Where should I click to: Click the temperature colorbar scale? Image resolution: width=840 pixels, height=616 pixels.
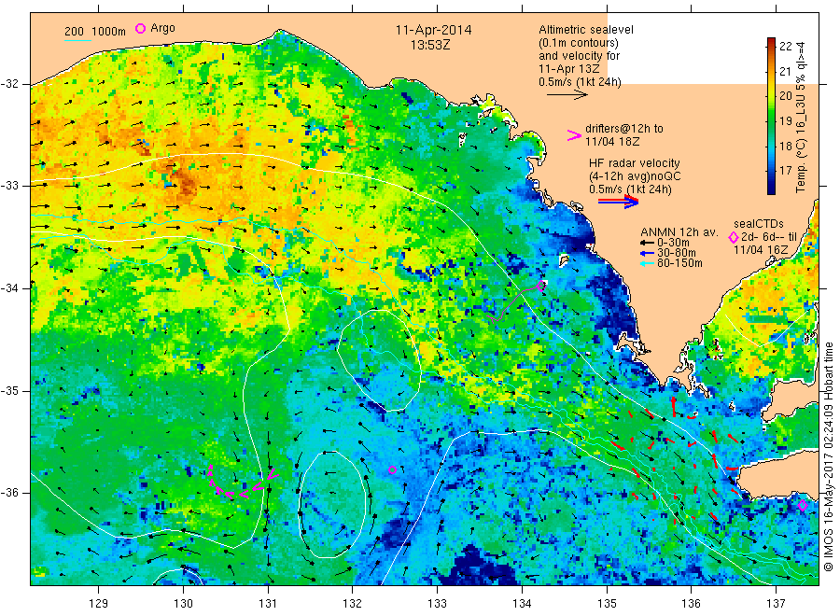pyautogui.click(x=771, y=116)
